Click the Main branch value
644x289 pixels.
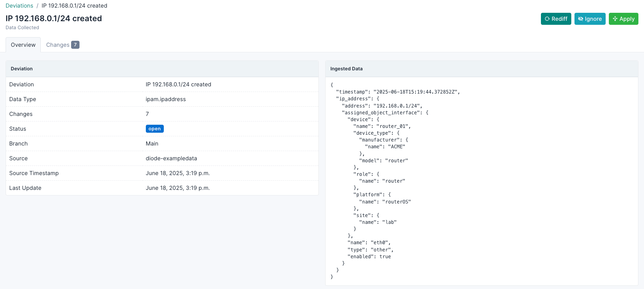(152, 144)
